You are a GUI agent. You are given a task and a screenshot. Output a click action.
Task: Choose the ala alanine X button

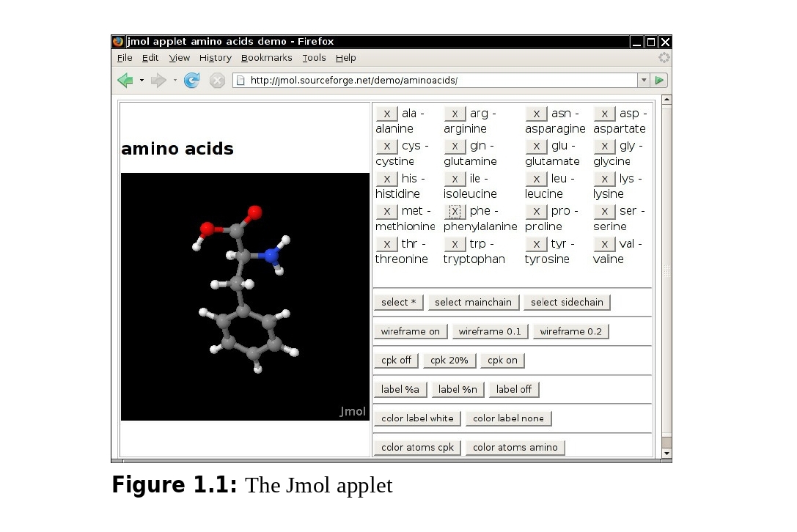(x=386, y=114)
